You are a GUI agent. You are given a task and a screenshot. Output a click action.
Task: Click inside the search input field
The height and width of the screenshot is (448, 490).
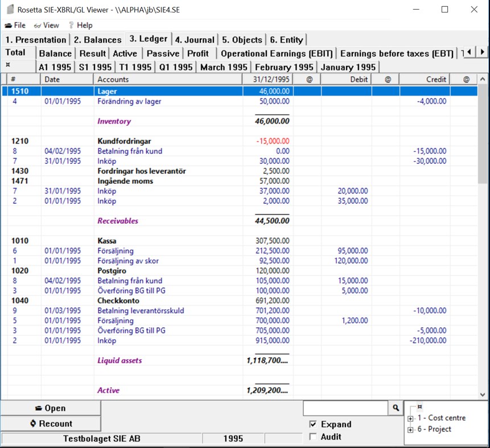click(347, 408)
